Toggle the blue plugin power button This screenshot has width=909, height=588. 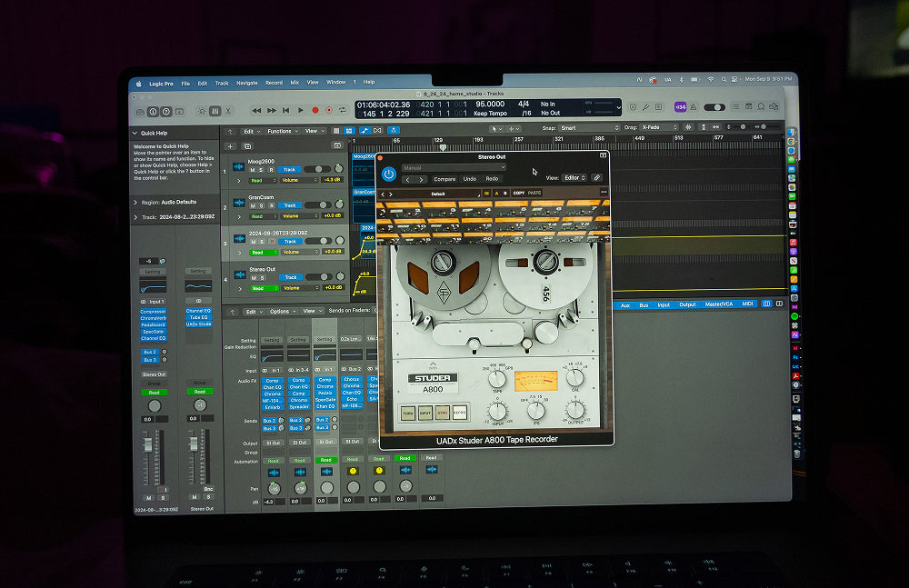coord(389,174)
